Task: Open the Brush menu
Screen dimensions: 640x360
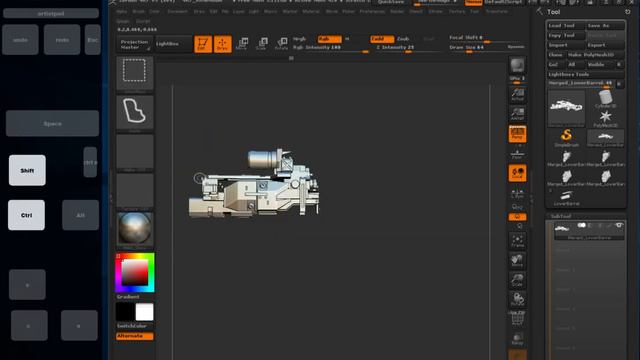Action: click(x=139, y=12)
